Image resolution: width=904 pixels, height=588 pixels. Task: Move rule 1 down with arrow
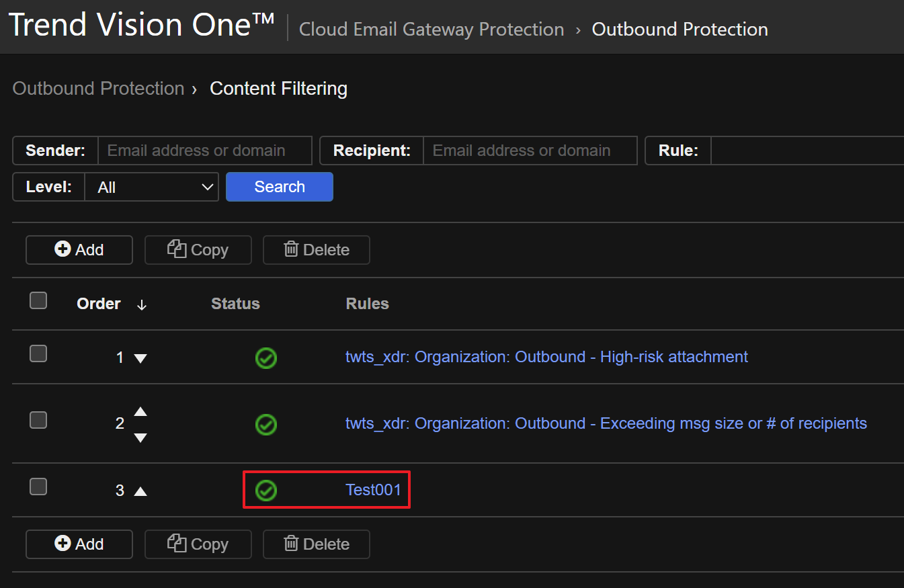click(140, 359)
